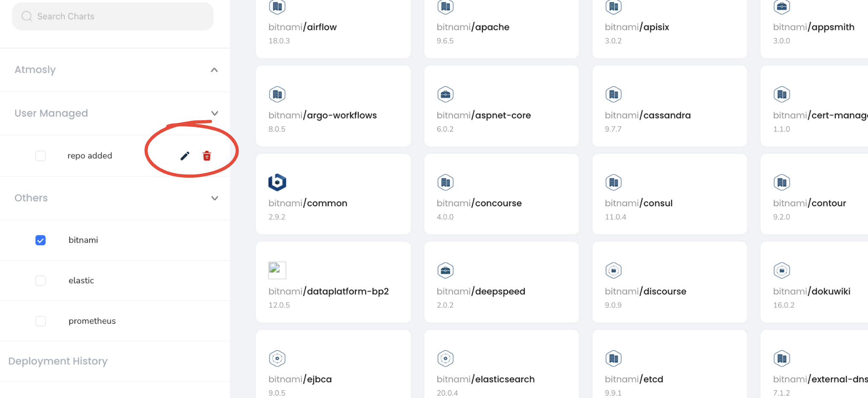Expand the Atmosly section chevron

click(214, 70)
